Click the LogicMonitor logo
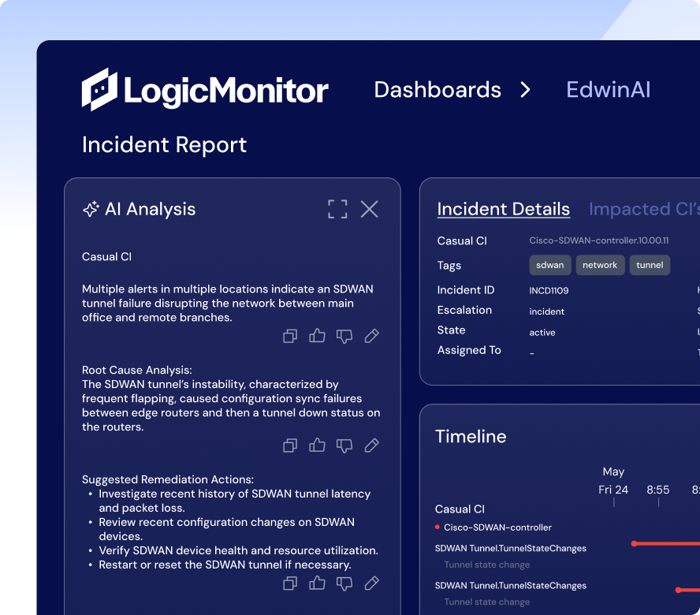The image size is (700, 615). click(205, 89)
